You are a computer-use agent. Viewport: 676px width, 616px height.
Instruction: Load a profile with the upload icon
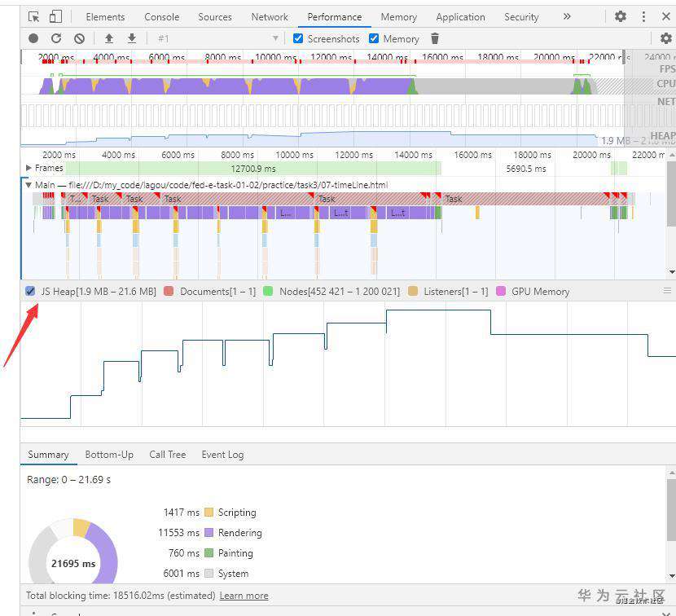tap(109, 38)
